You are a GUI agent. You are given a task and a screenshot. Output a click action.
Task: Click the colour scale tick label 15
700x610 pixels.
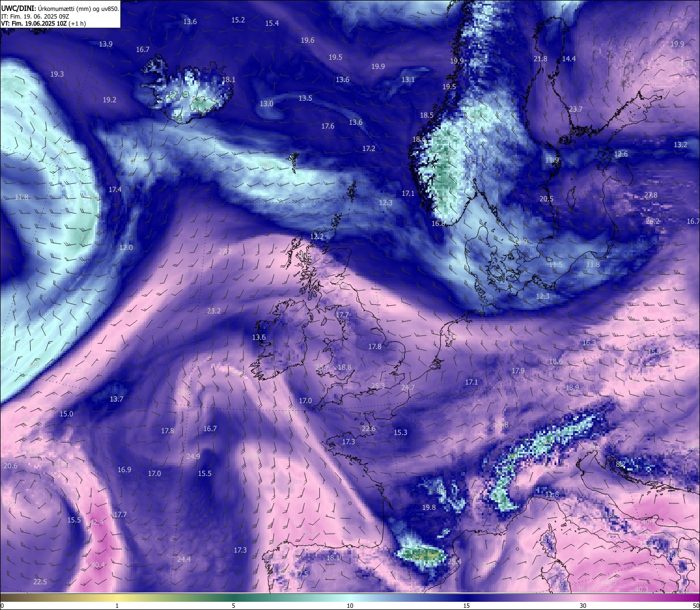(466, 606)
